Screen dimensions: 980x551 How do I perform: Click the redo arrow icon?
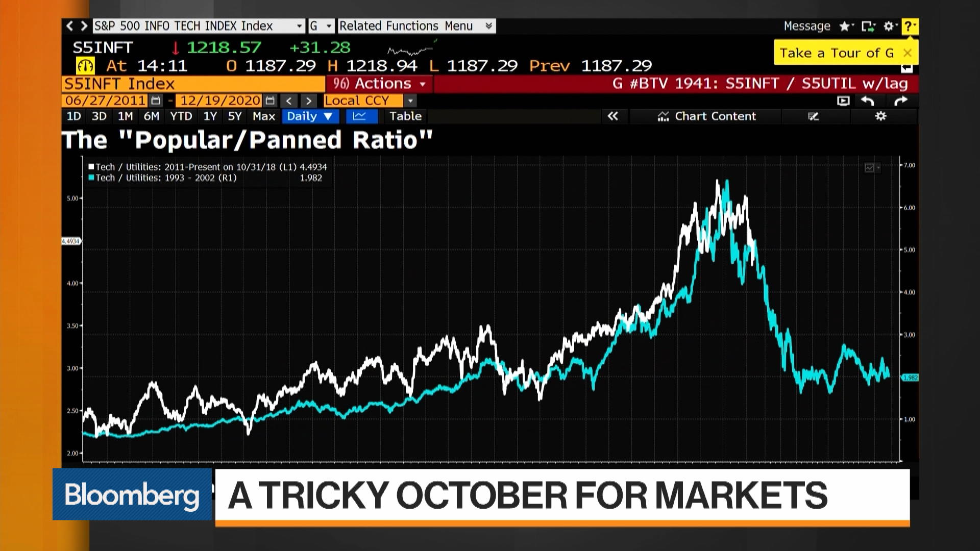pos(900,101)
